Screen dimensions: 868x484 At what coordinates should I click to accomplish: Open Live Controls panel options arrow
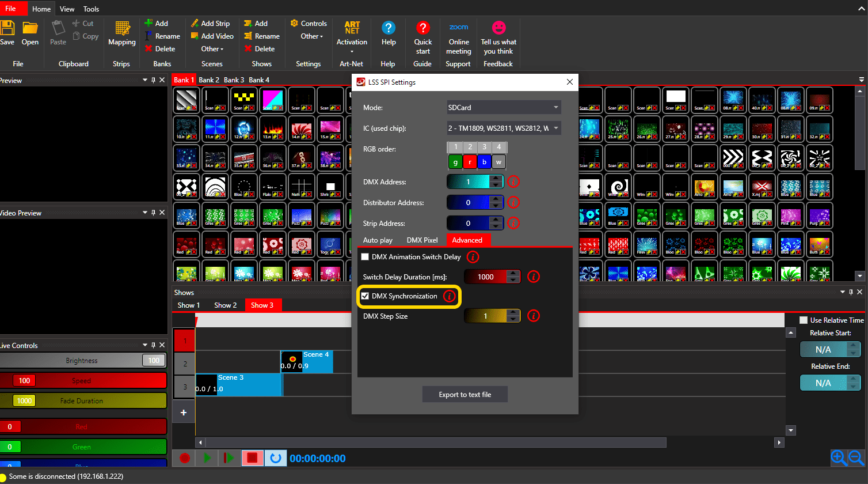pos(145,345)
